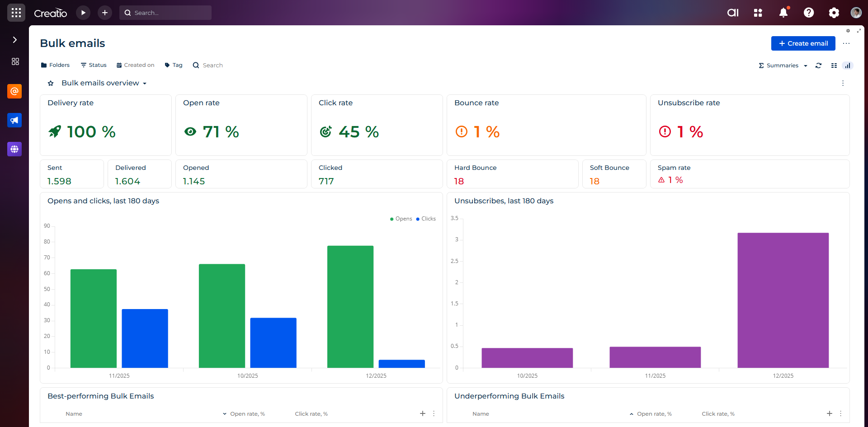Open the help question mark icon
Image resolution: width=868 pixels, height=427 pixels.
click(x=808, y=13)
